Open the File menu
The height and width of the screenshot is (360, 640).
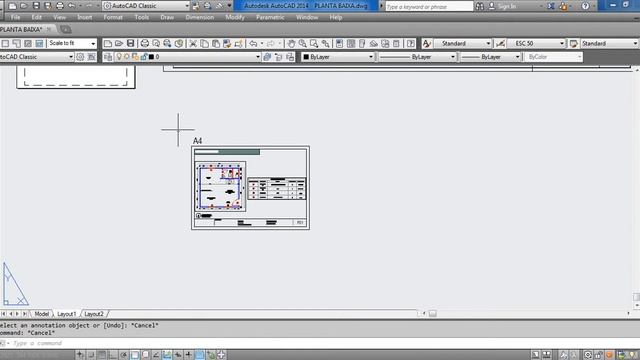(x=16, y=18)
